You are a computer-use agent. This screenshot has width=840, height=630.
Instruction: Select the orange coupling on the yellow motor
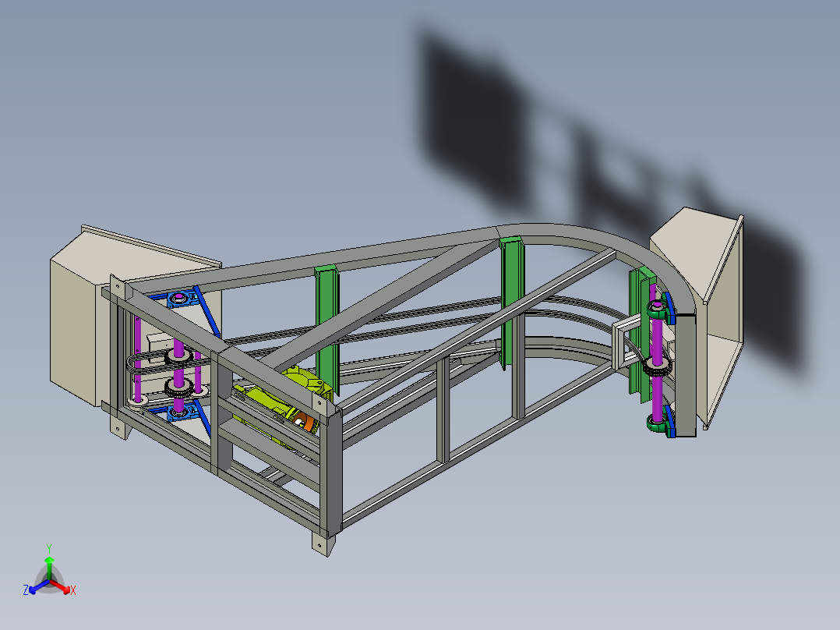point(307,423)
